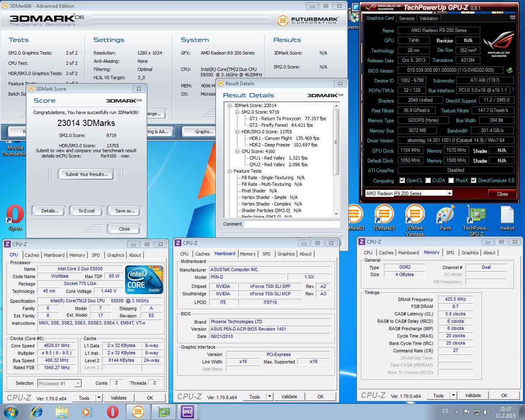Click the Bus Interface question mark in GPU-Z
The image size is (525, 420).
[513, 90]
